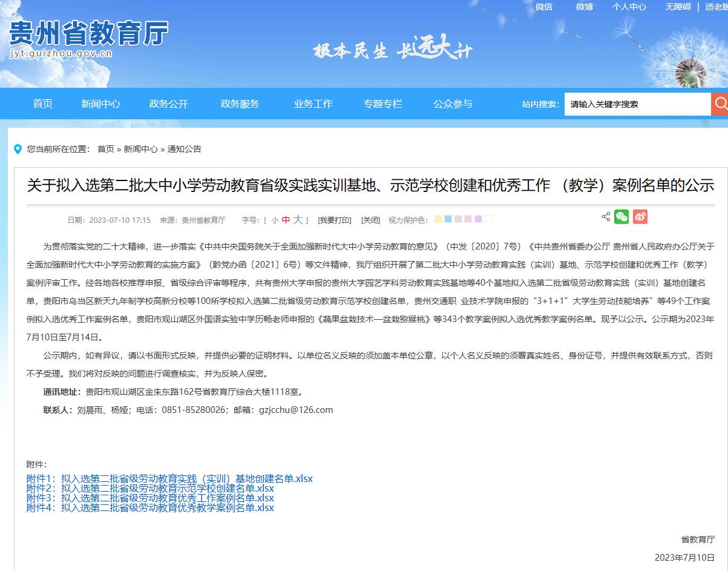Click the search magnifier button
728x571 pixels.
(720, 104)
